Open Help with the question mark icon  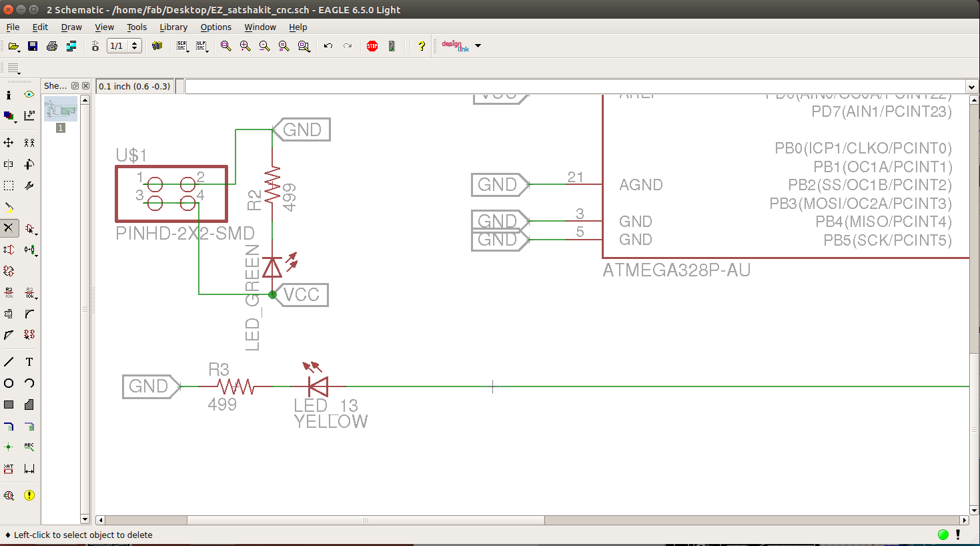point(422,46)
